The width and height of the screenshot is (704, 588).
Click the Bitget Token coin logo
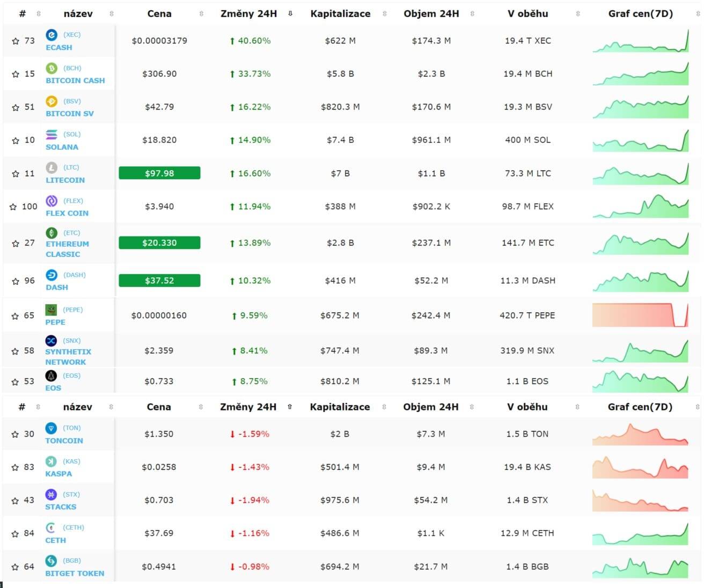51,561
